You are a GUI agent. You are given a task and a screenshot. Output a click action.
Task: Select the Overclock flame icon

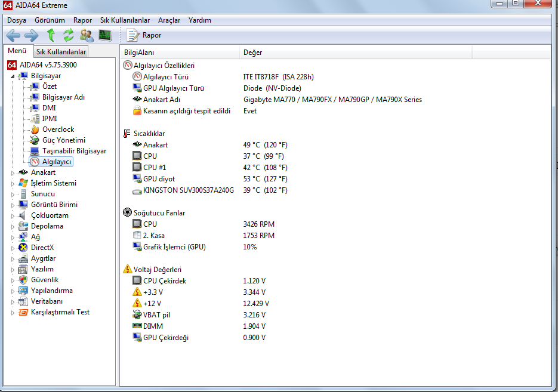(35, 129)
